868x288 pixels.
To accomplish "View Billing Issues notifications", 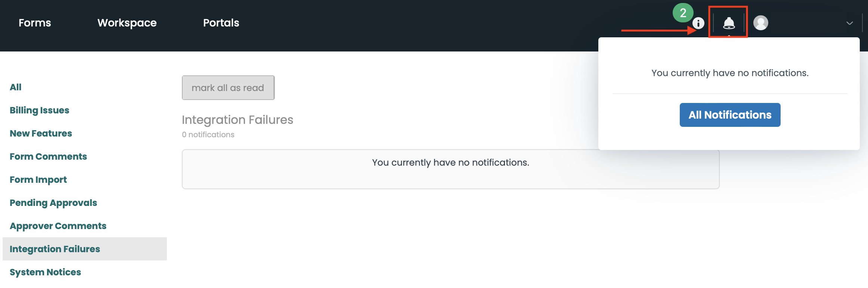I will [x=39, y=110].
